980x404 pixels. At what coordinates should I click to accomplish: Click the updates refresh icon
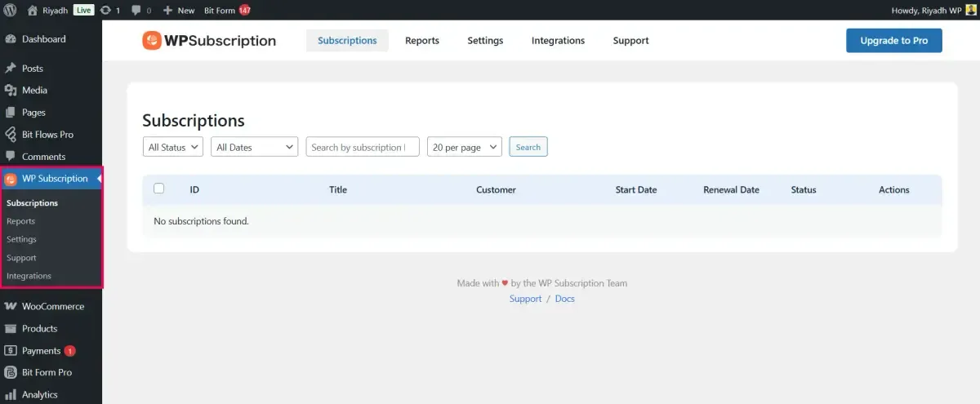coord(105,10)
